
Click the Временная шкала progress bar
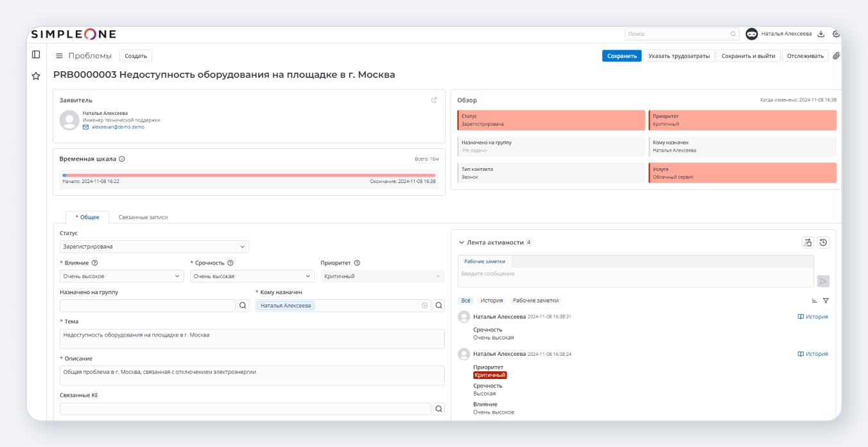coord(248,175)
